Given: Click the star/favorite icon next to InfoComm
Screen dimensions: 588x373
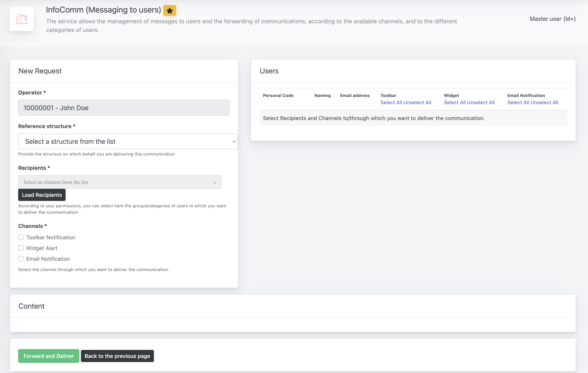Looking at the screenshot, I should pos(170,10).
